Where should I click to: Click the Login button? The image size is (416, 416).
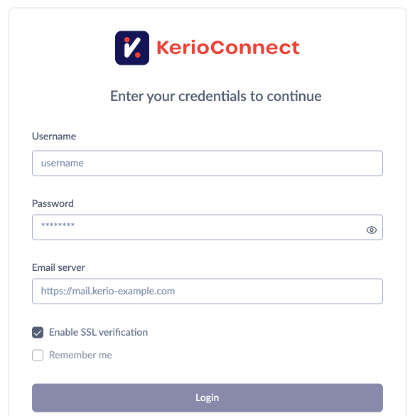(x=207, y=398)
